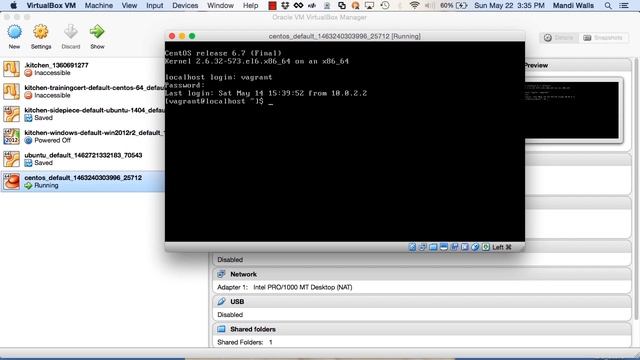Click the green keyboard capture indicator
This screenshot has width=640, height=360.
click(x=486, y=247)
